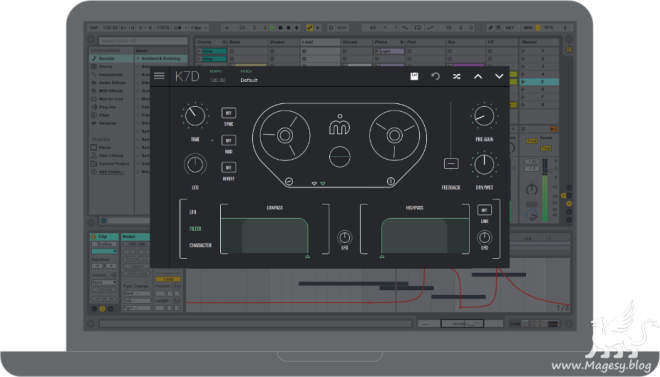This screenshot has width=660, height=377.
Task: Open Packs under Places in Ableton
Action: pyautogui.click(x=112, y=147)
